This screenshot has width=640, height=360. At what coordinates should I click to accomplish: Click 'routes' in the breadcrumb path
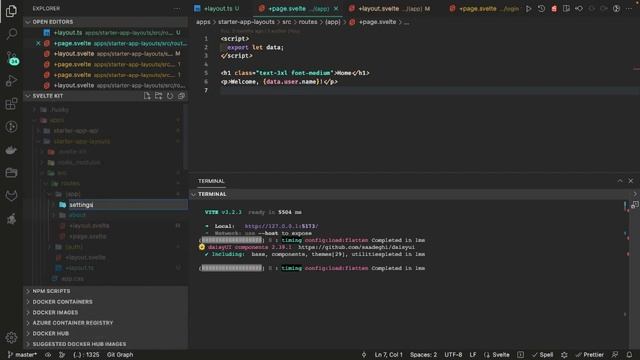click(308, 22)
